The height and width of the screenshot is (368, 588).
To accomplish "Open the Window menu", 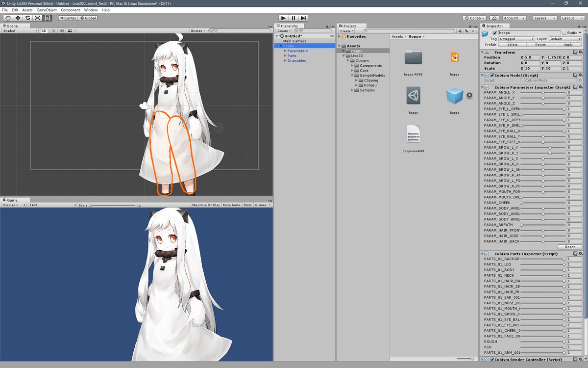I will [x=90, y=10].
